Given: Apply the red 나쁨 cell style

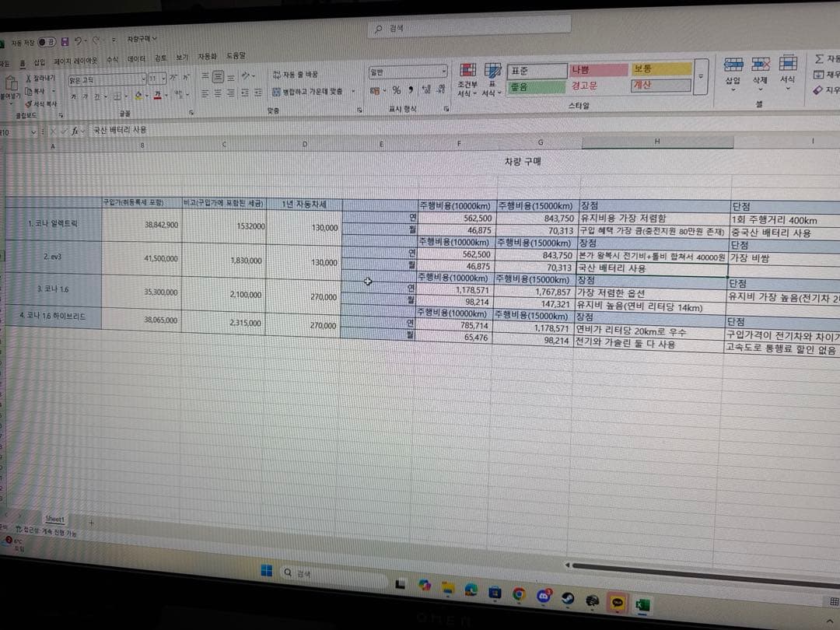Looking at the screenshot, I should pos(598,70).
